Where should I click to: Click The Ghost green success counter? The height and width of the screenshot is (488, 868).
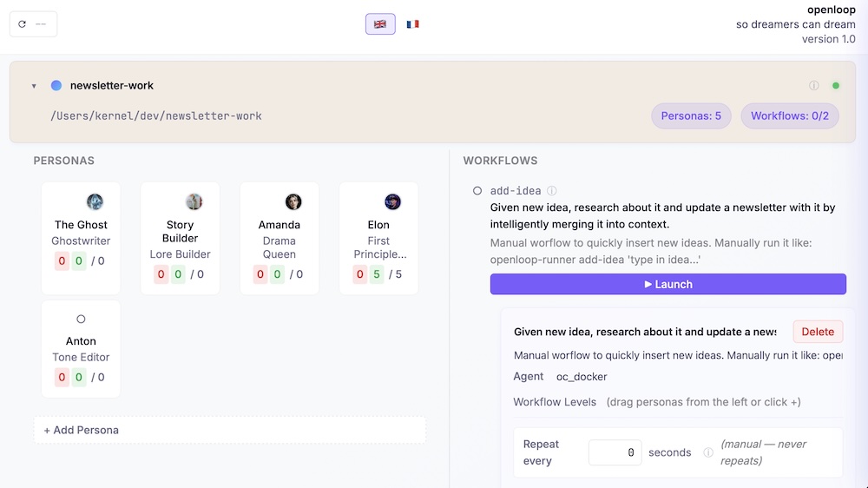(x=79, y=260)
